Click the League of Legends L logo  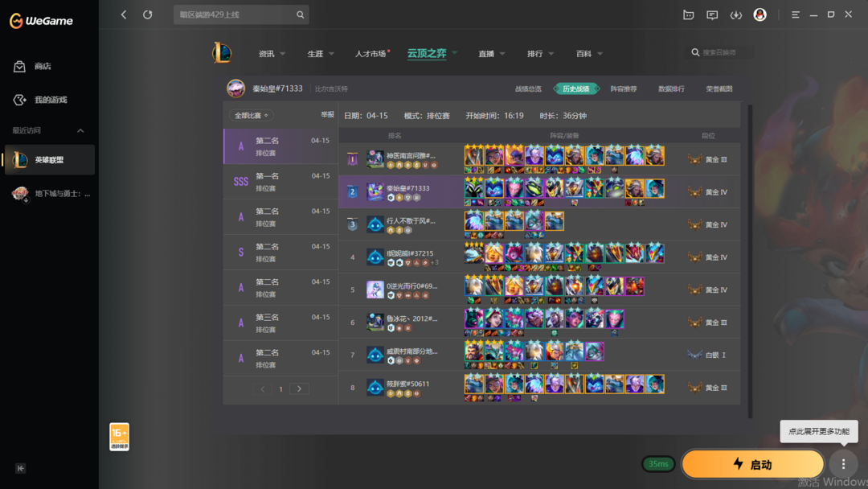click(222, 53)
